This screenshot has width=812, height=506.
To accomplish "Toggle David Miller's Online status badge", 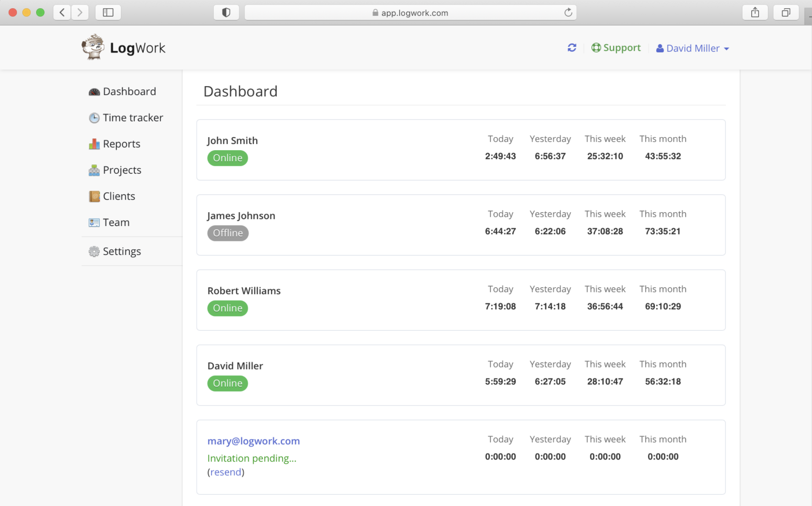I will (x=228, y=383).
